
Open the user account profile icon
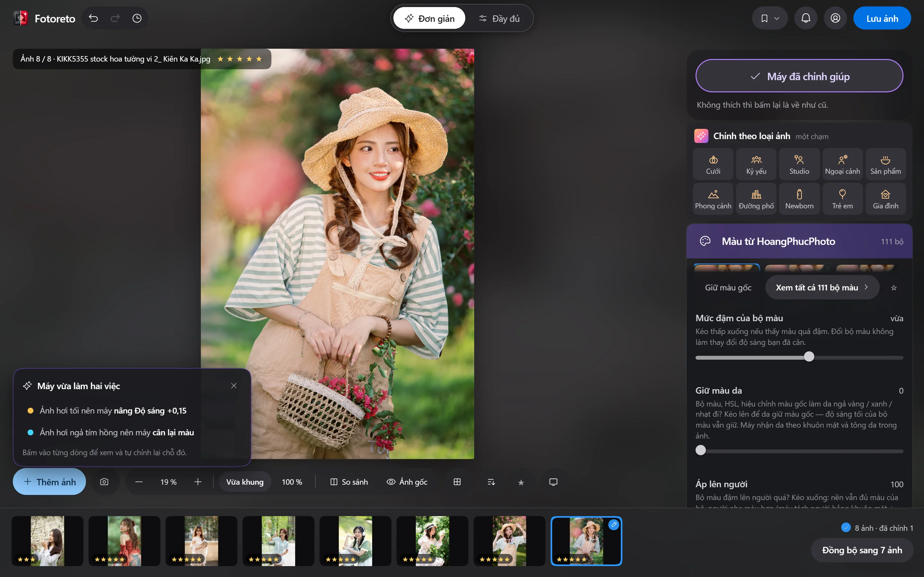[x=835, y=18]
